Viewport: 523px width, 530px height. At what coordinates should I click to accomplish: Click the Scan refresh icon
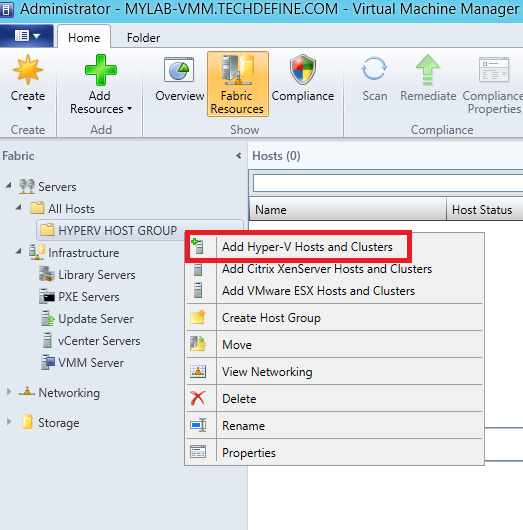coord(374,69)
